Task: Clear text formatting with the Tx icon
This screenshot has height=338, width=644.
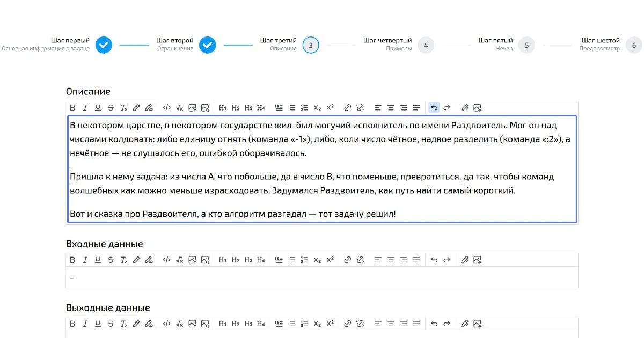Action: (123, 107)
